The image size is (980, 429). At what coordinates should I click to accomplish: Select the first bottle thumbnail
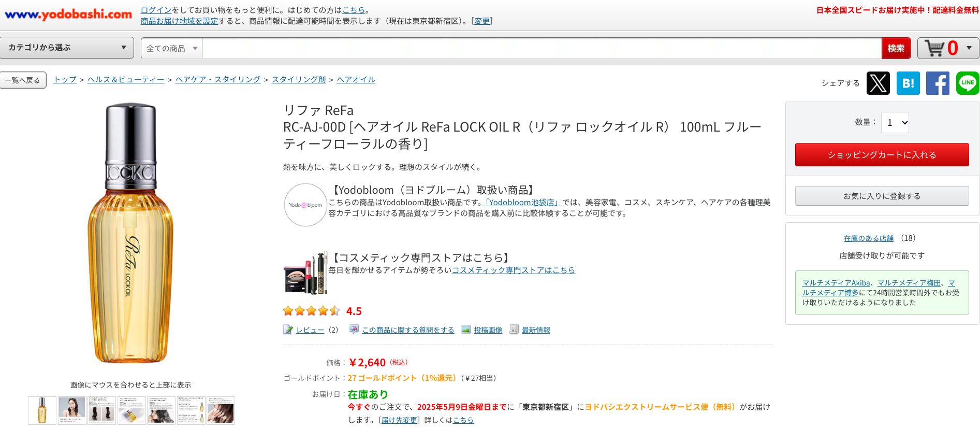tap(42, 411)
